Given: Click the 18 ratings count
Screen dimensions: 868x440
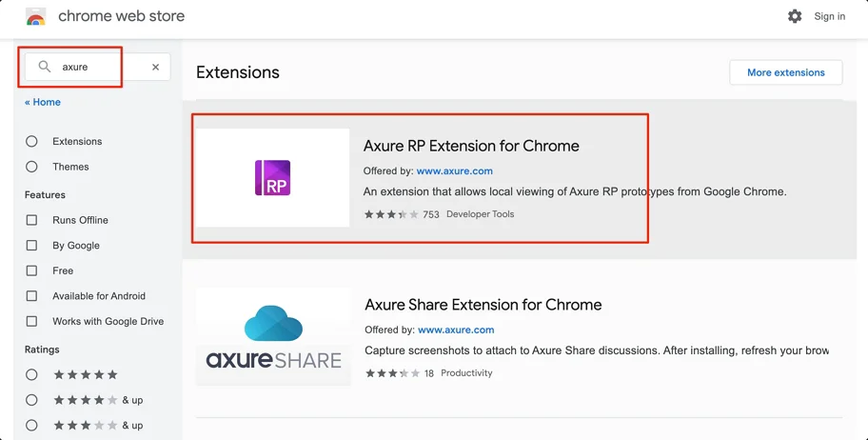Looking at the screenshot, I should 429,373.
